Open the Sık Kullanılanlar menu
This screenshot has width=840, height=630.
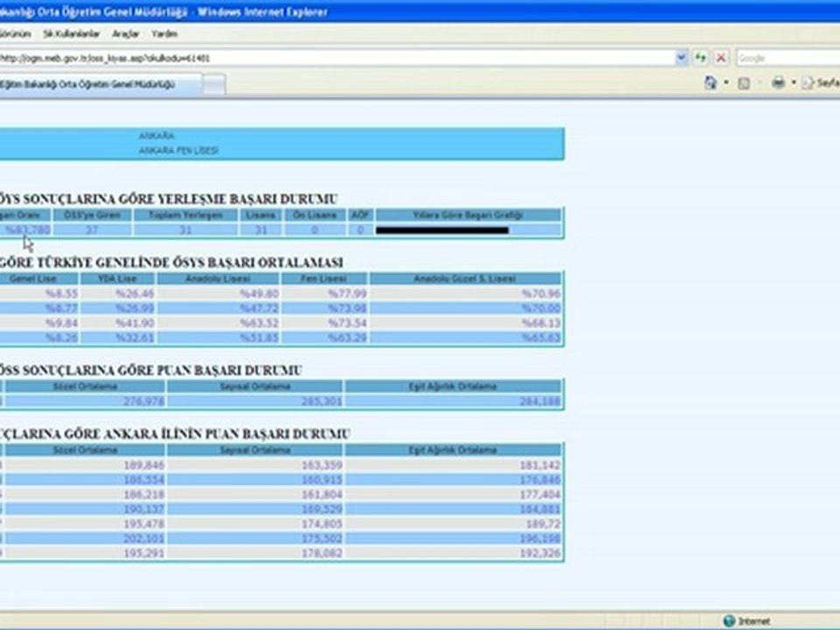(71, 34)
